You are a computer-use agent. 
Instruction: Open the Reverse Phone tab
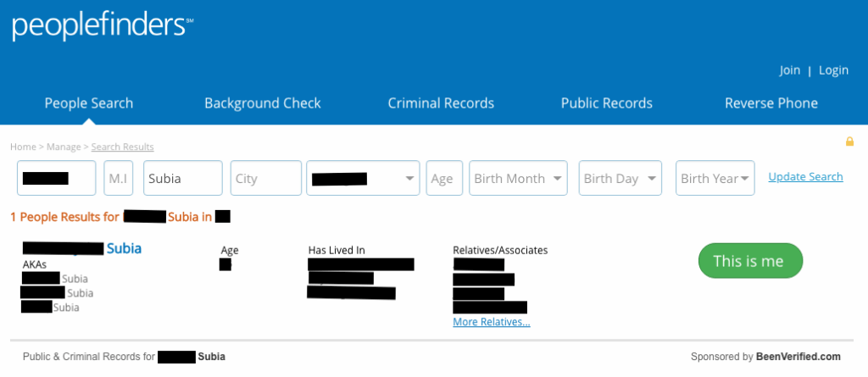click(771, 103)
